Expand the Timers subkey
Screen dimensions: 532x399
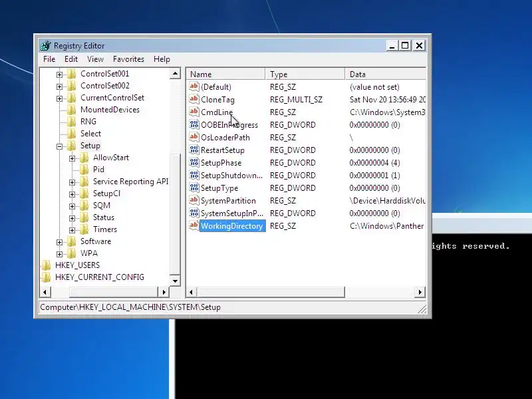[72, 230]
